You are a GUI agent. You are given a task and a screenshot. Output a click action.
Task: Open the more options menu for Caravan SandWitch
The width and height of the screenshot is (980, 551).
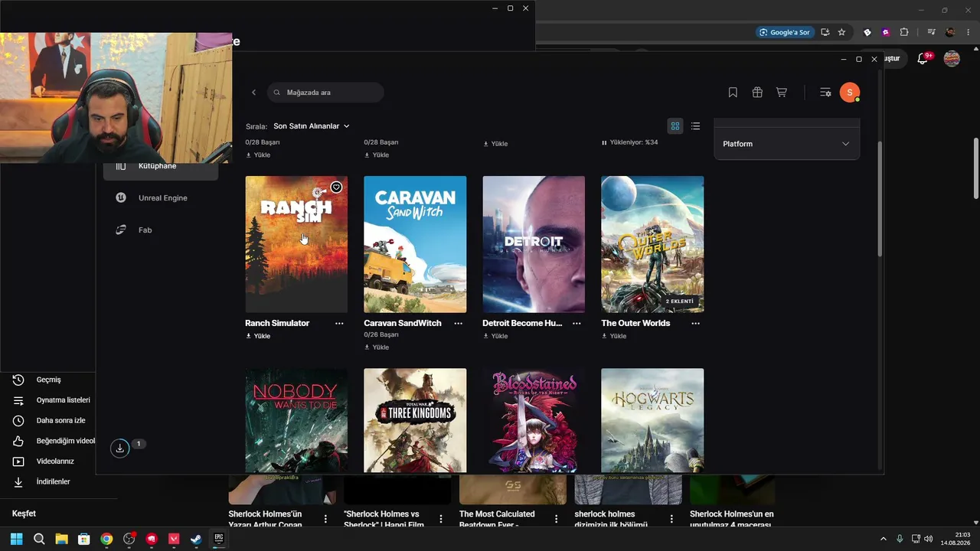click(x=458, y=324)
